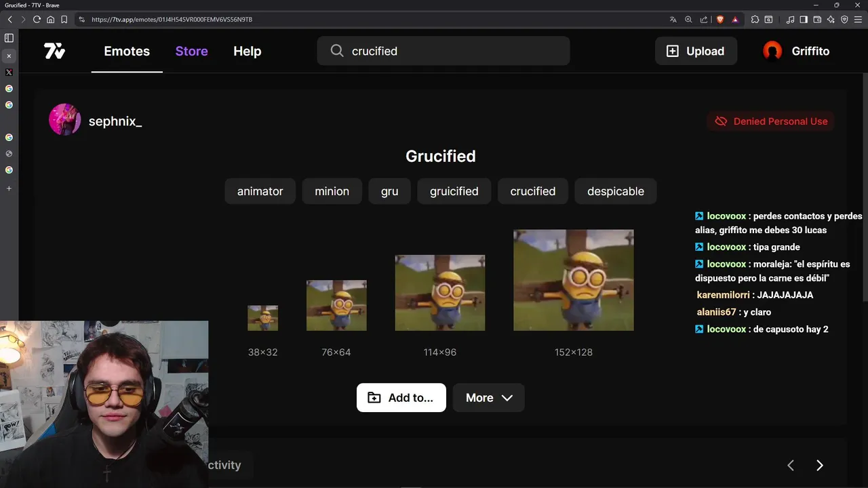868x488 pixels.
Task: Select the gruicified tag
Action: pyautogui.click(x=454, y=191)
